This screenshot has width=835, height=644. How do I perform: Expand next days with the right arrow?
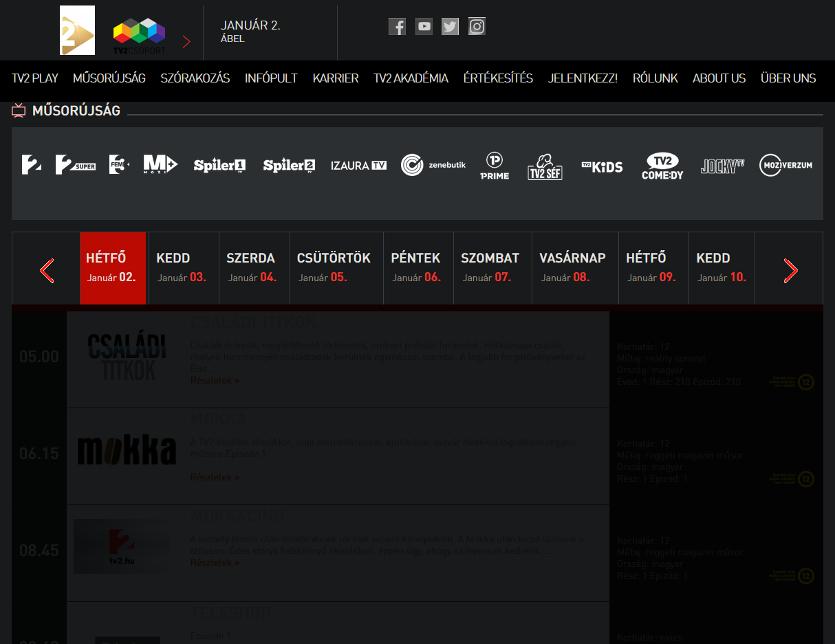click(790, 270)
